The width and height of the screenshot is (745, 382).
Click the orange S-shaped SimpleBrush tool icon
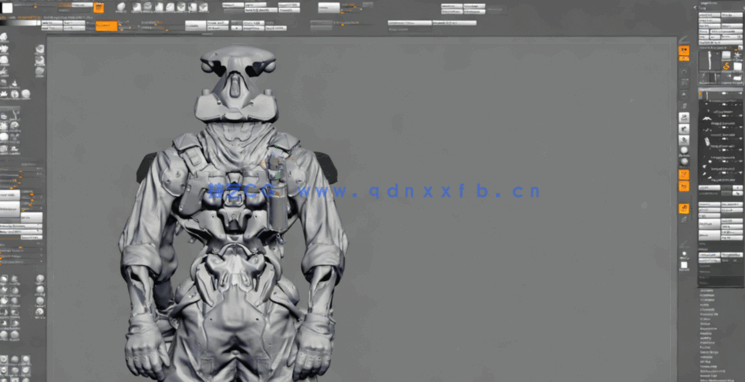(726, 66)
